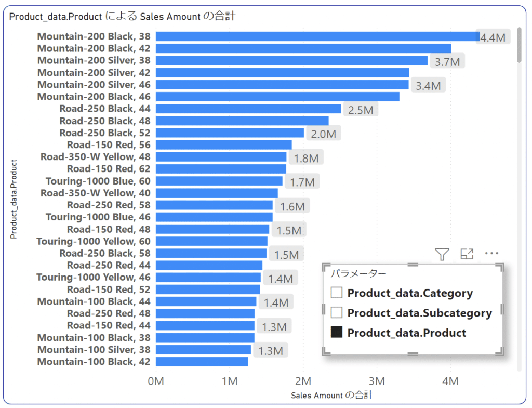Check the Product_data.Subcategory parameter

[336, 313]
